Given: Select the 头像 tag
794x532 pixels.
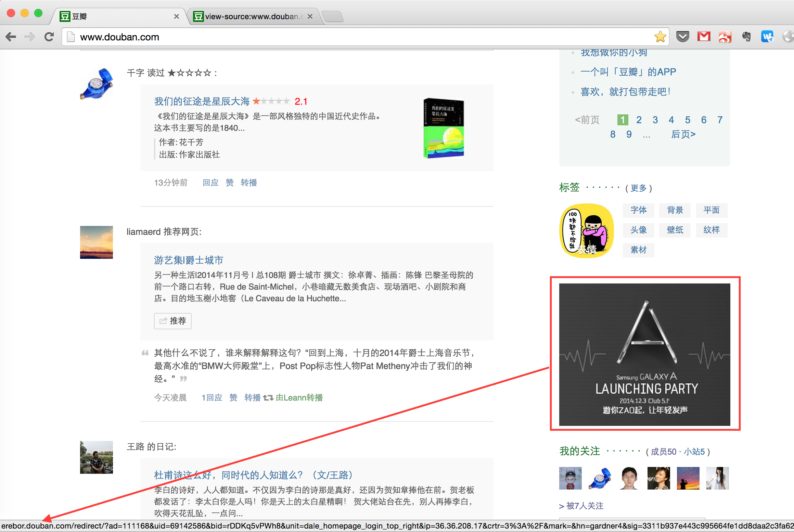Looking at the screenshot, I should tap(639, 230).
